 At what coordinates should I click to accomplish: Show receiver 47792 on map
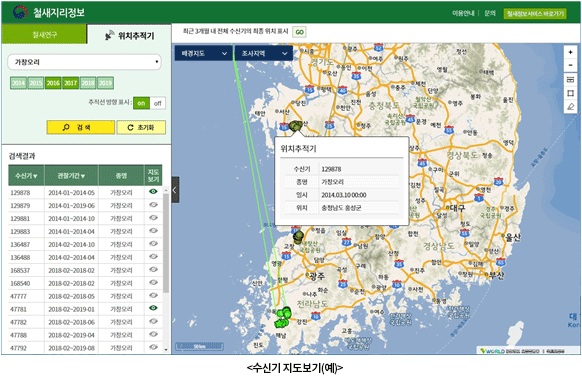pos(153,347)
